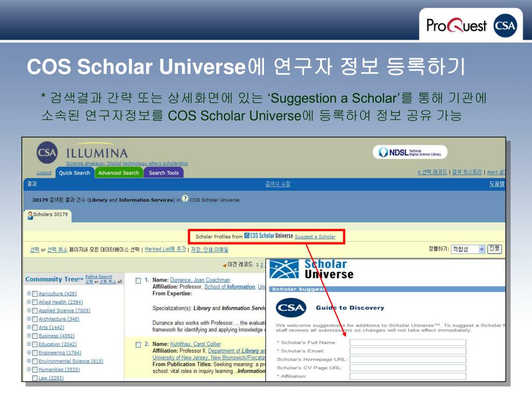Click the Scholar's Email input field
532x399 pixels.
coord(408,351)
